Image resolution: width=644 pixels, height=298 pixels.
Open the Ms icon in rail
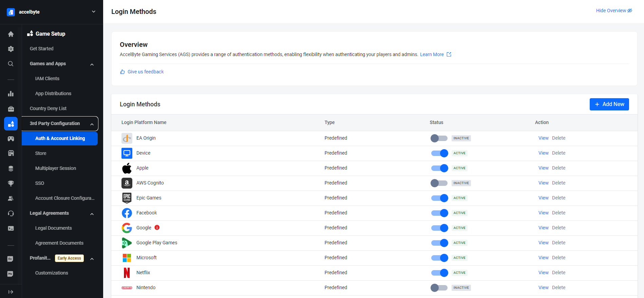(x=11, y=274)
